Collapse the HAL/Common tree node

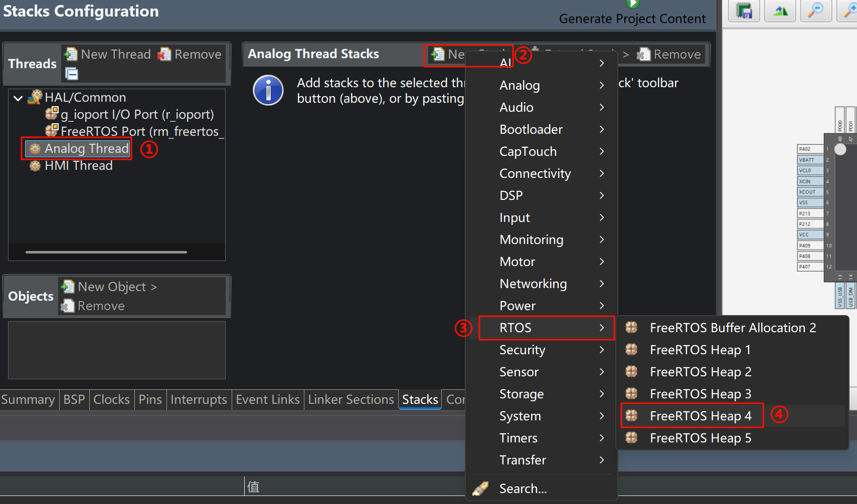point(19,98)
